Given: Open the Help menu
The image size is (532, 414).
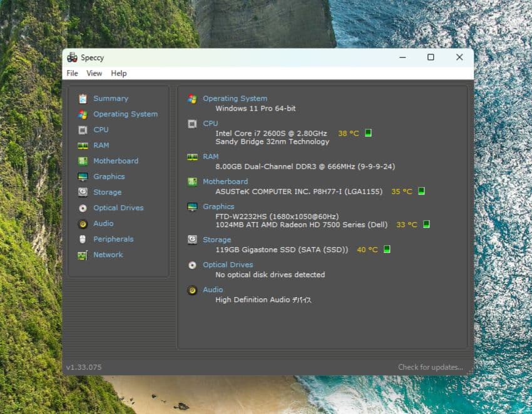Looking at the screenshot, I should (118, 73).
